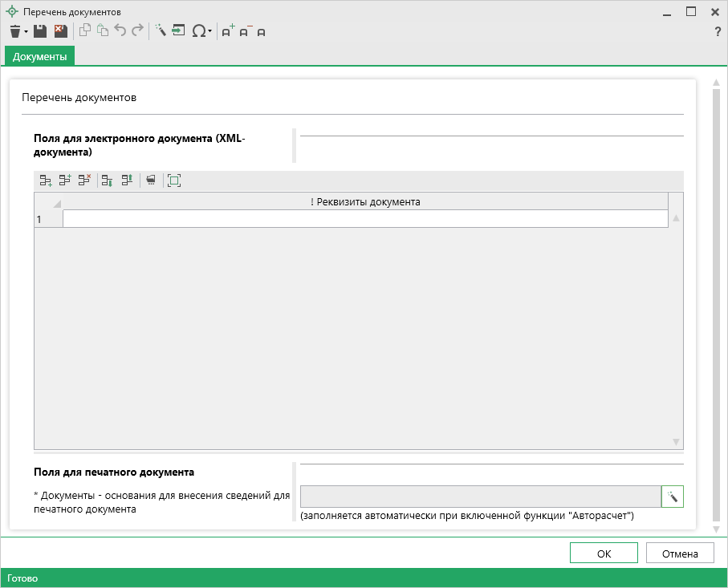This screenshot has width=728, height=588.
Task: Click the save (floppy disk) icon
Action: [x=40, y=31]
